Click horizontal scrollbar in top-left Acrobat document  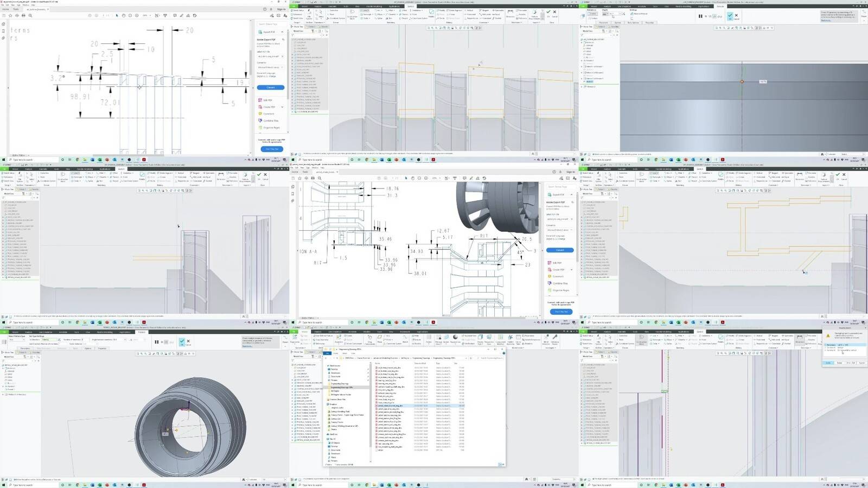tap(128, 155)
